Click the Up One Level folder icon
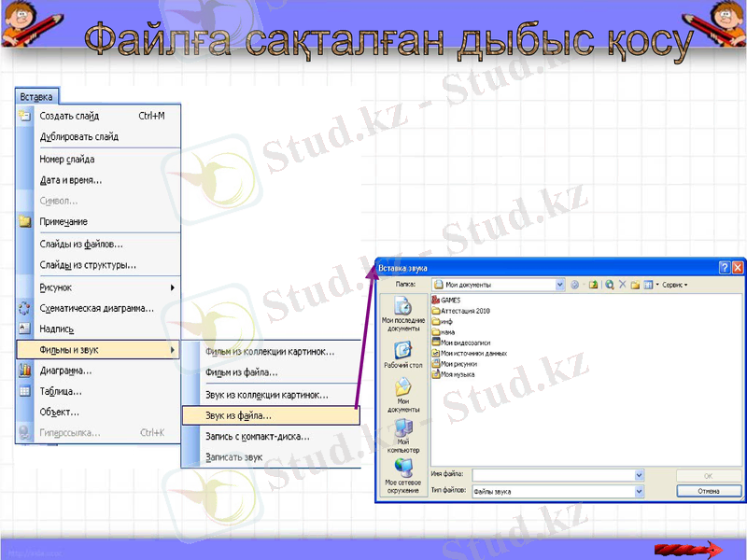Image resolution: width=747 pixels, height=560 pixels. [592, 285]
